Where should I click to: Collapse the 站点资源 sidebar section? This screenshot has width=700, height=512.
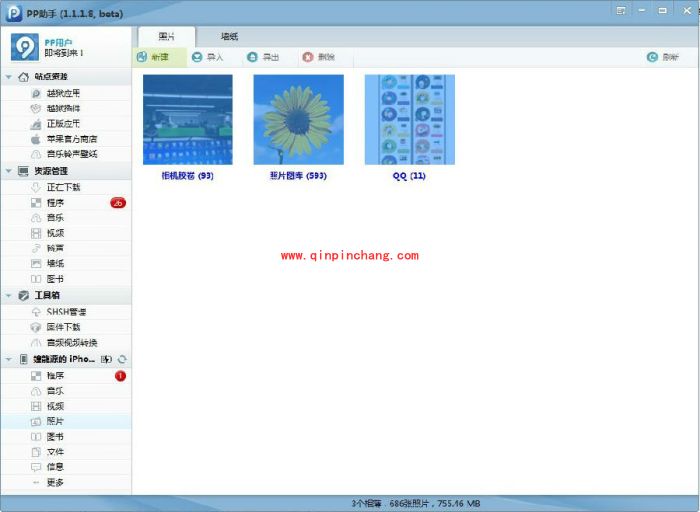coord(9,77)
